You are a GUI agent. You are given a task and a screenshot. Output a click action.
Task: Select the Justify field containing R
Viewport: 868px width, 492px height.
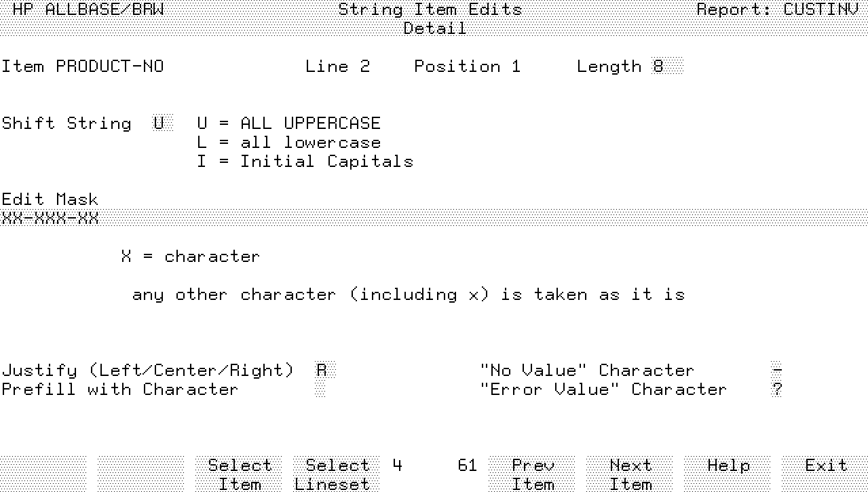coord(325,371)
